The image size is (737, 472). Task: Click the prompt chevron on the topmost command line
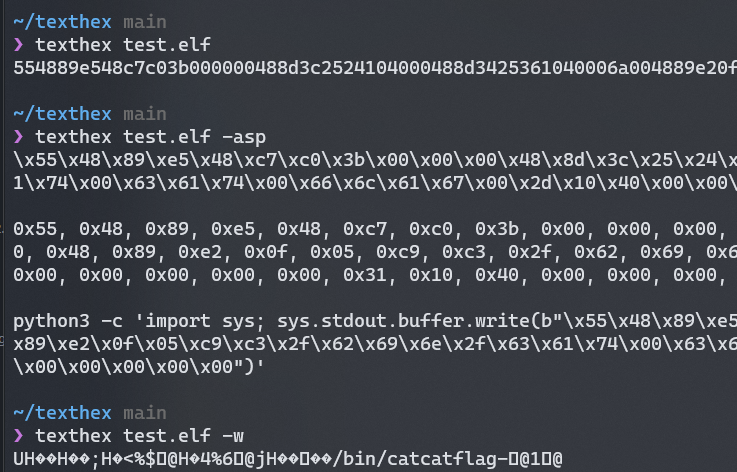click(x=20, y=45)
